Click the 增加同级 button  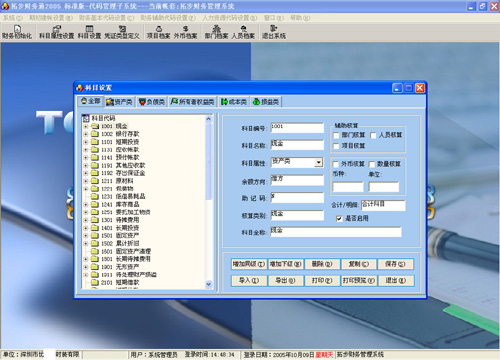[249, 264]
